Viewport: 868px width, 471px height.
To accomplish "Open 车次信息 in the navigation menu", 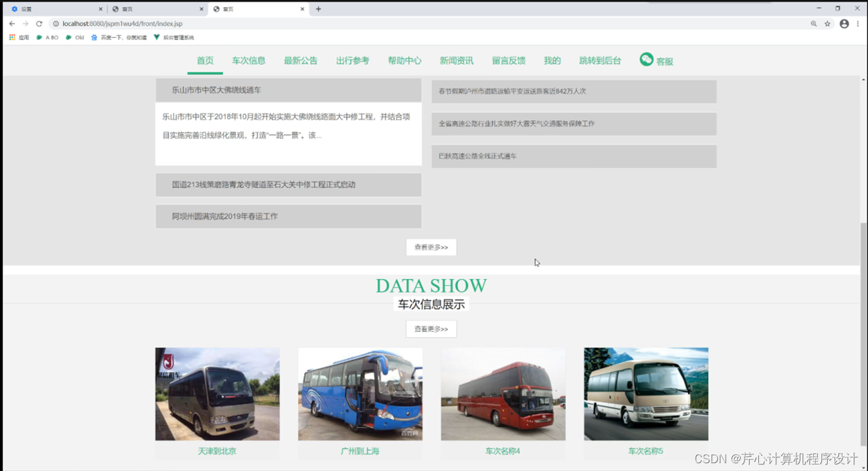I will click(x=248, y=61).
